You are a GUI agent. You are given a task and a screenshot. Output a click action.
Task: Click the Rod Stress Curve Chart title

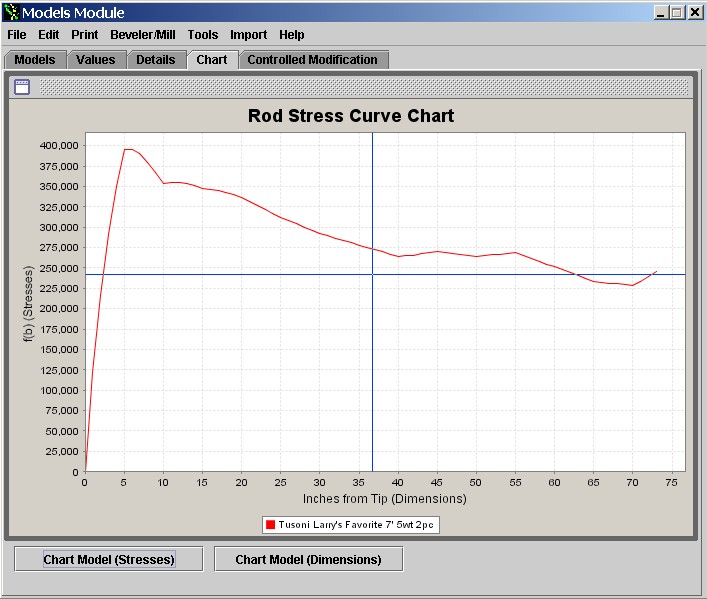351,116
